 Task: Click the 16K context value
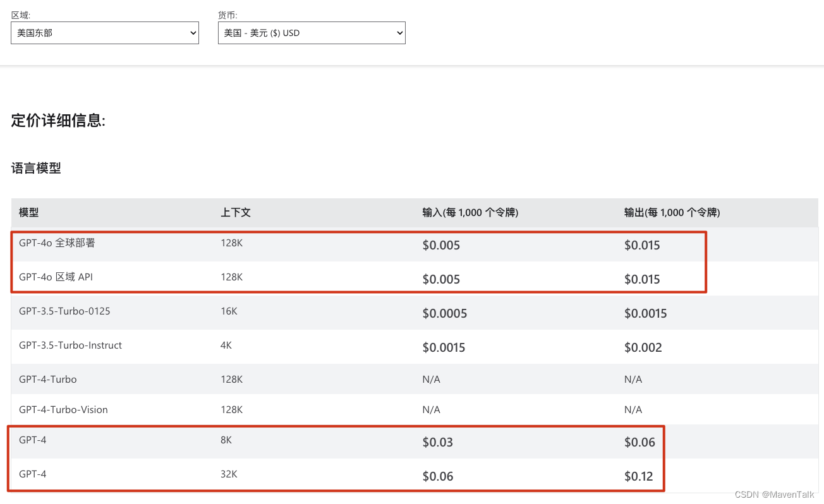coord(229,311)
